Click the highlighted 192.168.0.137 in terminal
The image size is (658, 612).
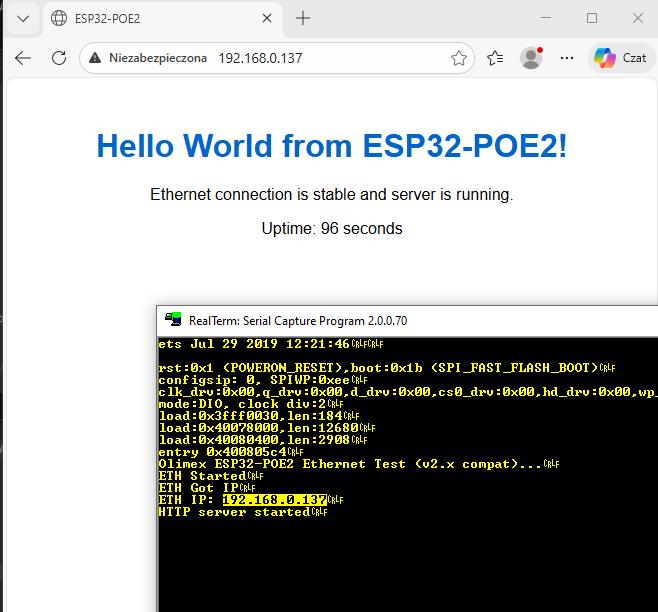[274, 500]
